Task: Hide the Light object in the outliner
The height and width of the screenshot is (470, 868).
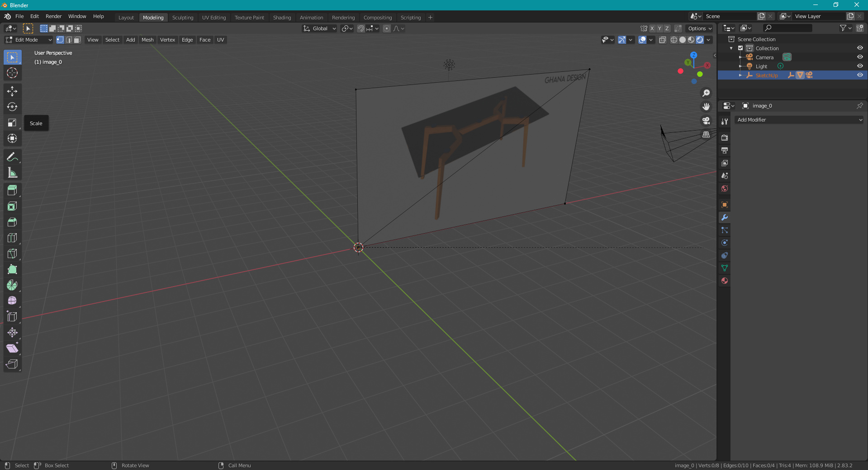Action: [859, 66]
